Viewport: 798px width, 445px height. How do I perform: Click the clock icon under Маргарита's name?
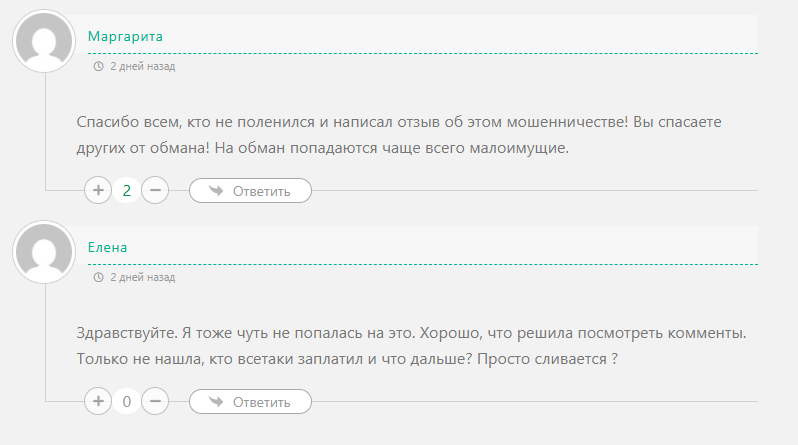[98, 66]
